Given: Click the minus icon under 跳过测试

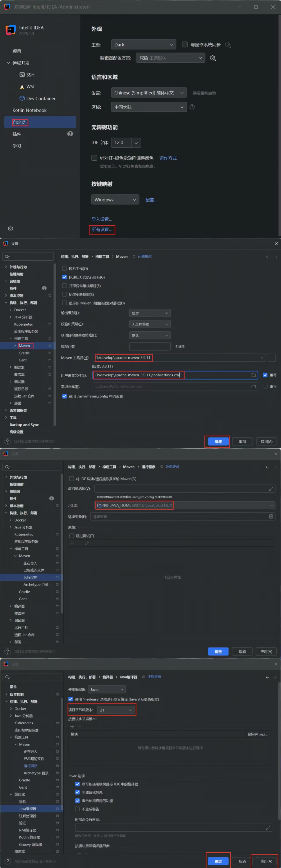Looking at the screenshot, I should (x=79, y=543).
